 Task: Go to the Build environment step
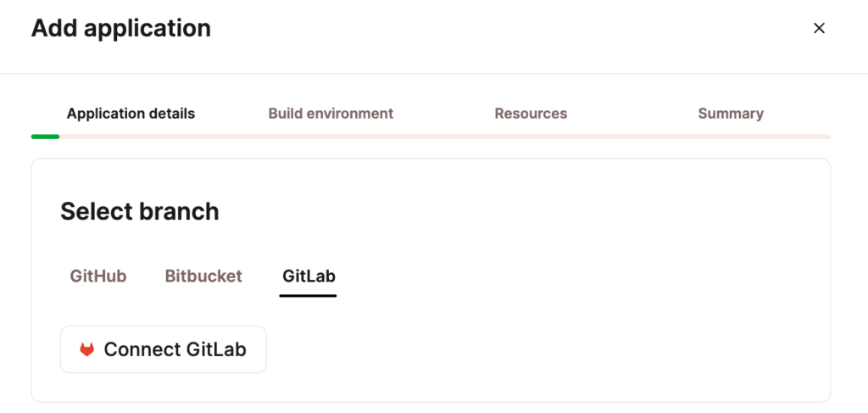pos(331,114)
